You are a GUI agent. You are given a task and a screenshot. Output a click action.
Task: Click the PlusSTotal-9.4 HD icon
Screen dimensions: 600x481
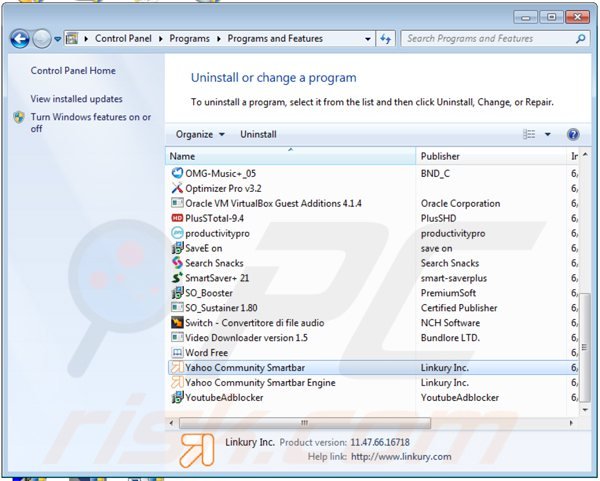click(177, 218)
